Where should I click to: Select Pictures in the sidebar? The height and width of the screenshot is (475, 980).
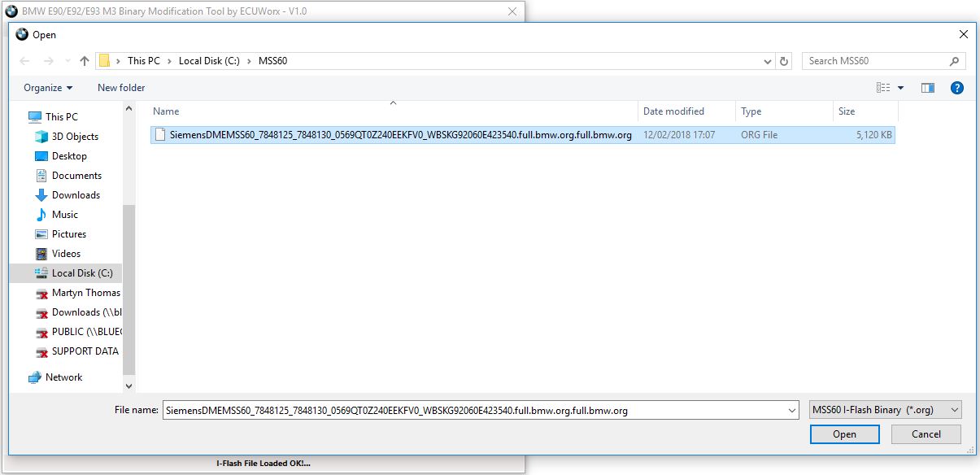[69, 234]
